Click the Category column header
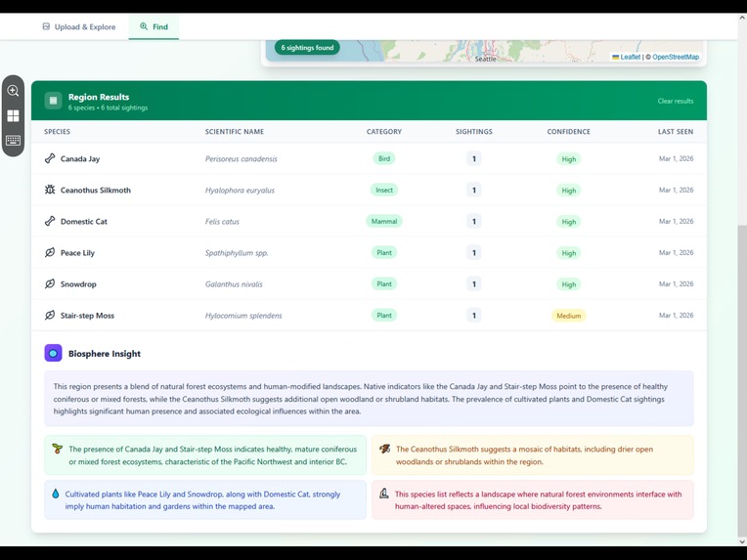Viewport: 747px width, 560px height. [x=384, y=131]
